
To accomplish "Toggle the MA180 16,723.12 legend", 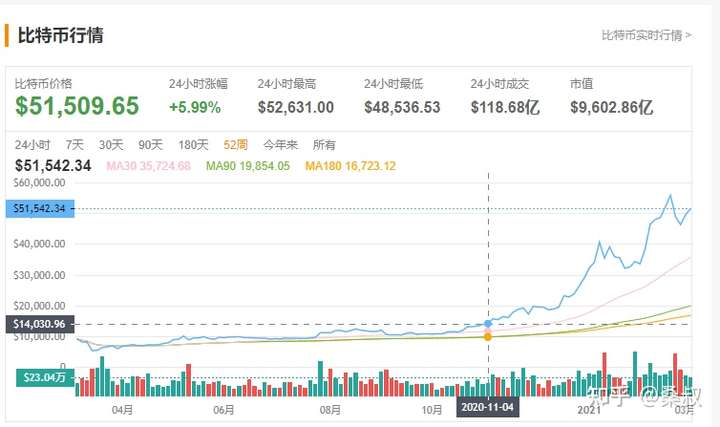I will pyautogui.click(x=350, y=166).
